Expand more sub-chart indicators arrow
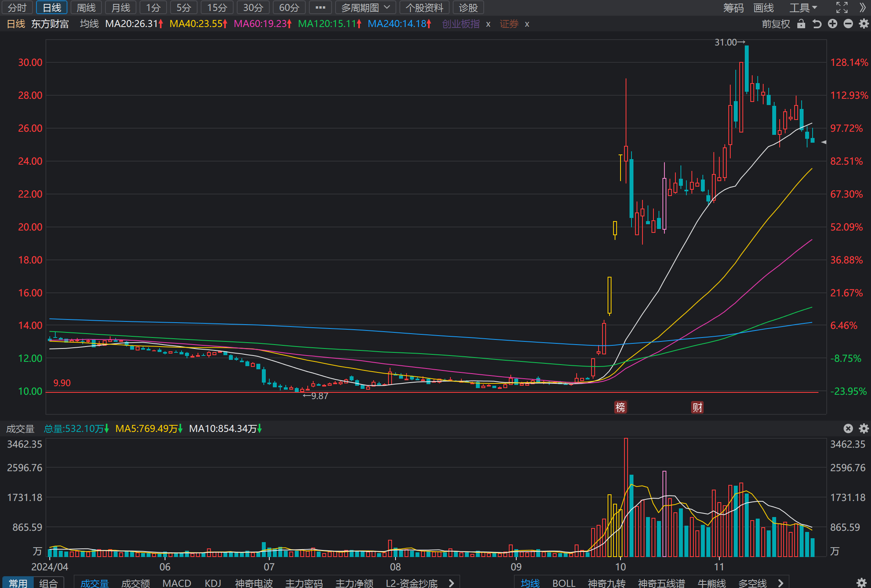 [x=451, y=583]
